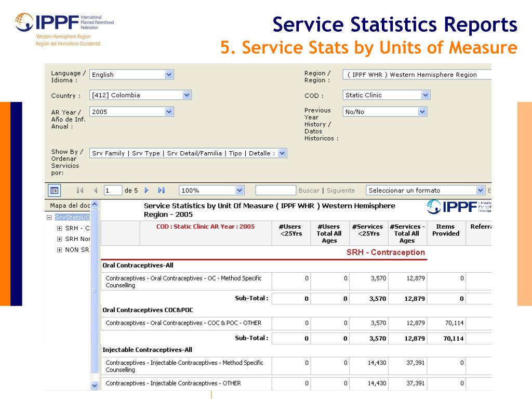532x399 pixels.
Task: Collapse the SrvStatsUOM root tree node
Action: (x=49, y=218)
